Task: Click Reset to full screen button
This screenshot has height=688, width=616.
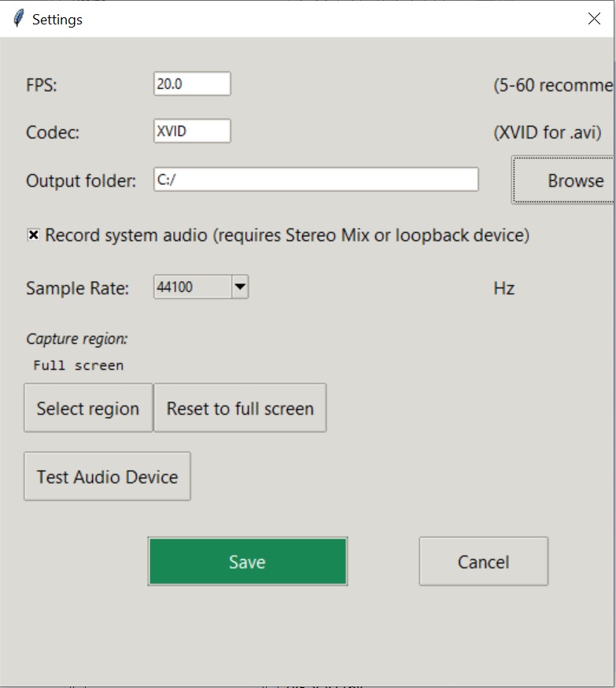Action: (x=240, y=408)
